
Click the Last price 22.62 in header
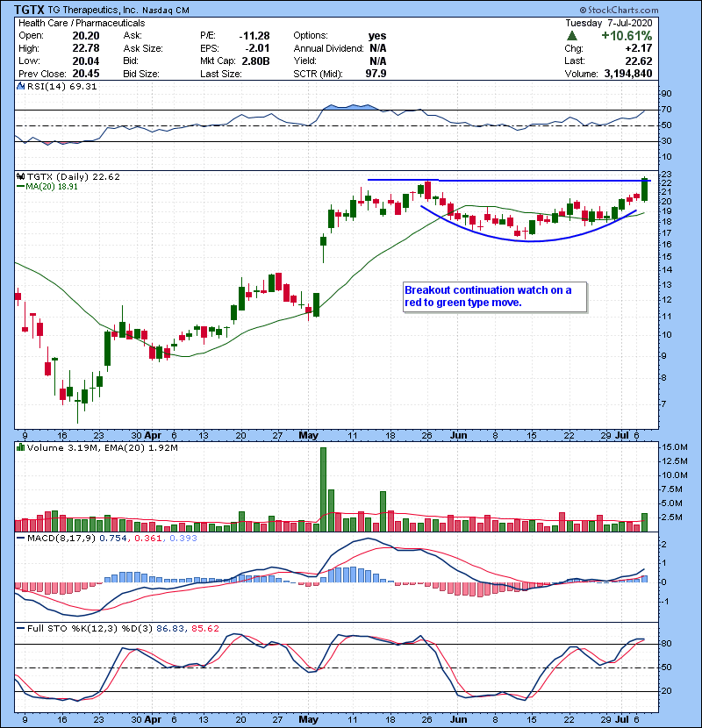pyautogui.click(x=639, y=61)
